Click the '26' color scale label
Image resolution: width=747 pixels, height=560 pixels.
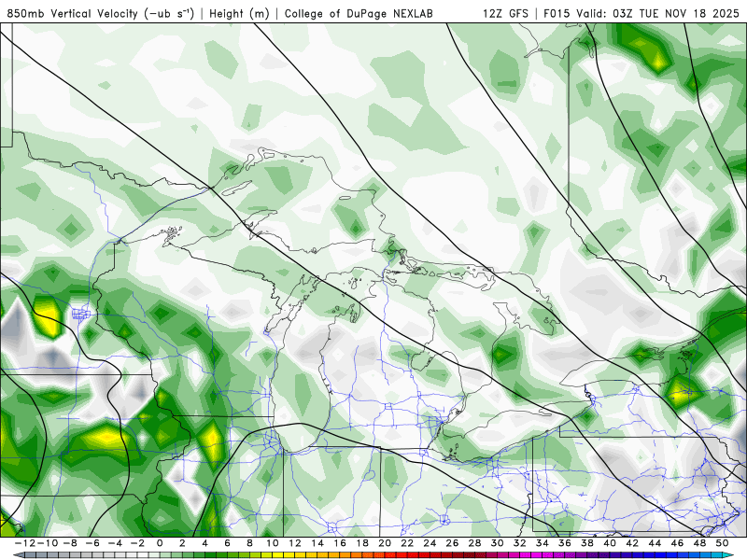tap(453, 543)
